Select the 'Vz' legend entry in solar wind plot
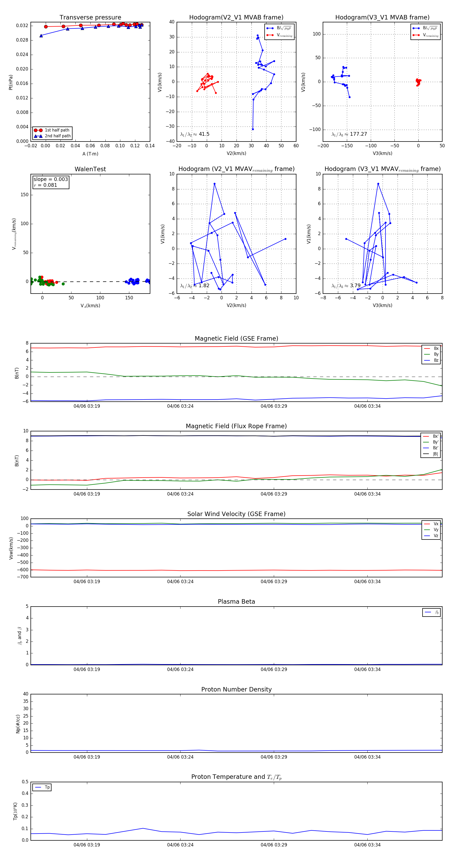Screen dimensions: 473x868 (x=431, y=536)
